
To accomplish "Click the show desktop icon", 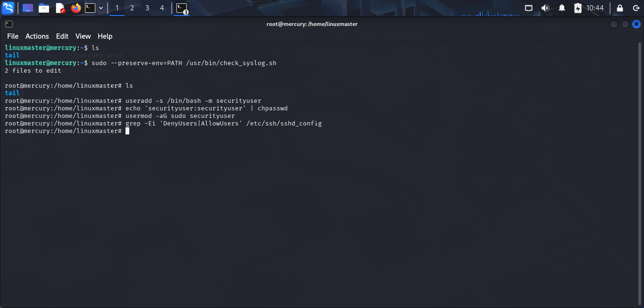I will click(x=28, y=8).
